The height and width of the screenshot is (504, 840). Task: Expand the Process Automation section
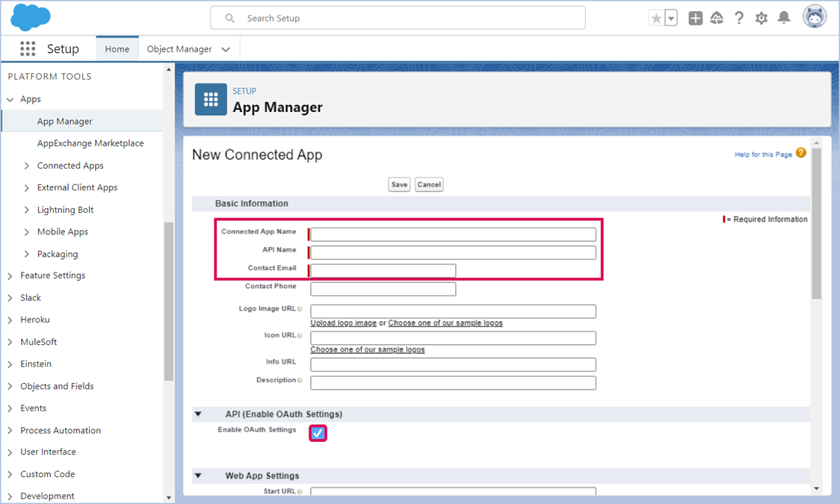click(10, 431)
